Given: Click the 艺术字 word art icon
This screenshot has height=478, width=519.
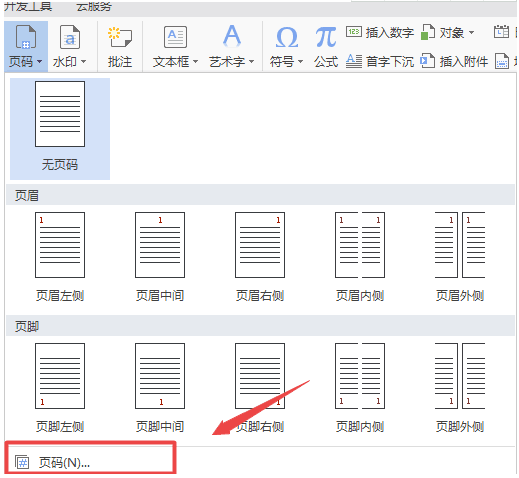Looking at the screenshot, I should pos(232,35).
